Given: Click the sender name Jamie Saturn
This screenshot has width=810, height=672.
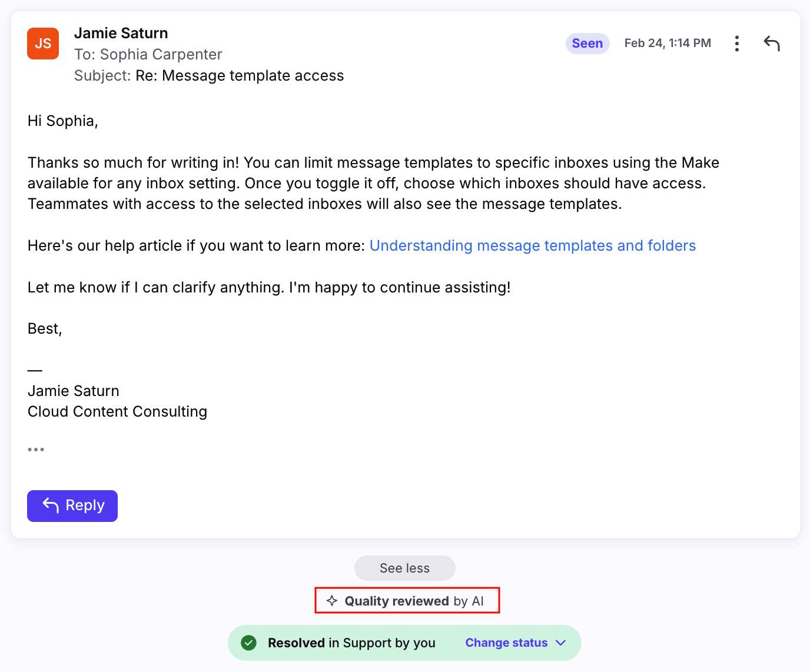Looking at the screenshot, I should click(121, 33).
